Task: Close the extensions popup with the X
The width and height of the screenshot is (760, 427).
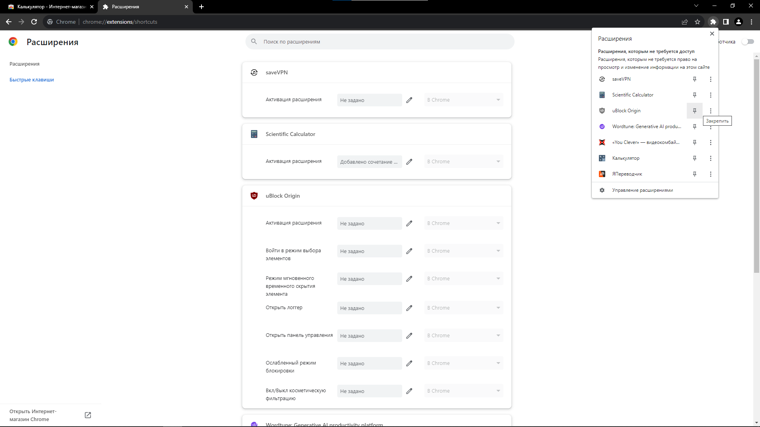Action: (712, 33)
